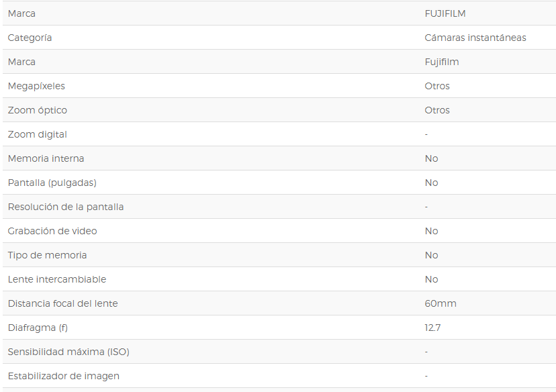
Task: Click the FUJIFILM brand value
Action: tap(445, 13)
